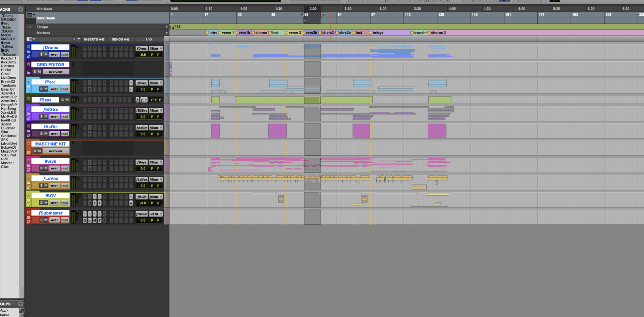This screenshot has width=644, height=317.
Task: Mute the fKeys track
Action: pos(47,168)
